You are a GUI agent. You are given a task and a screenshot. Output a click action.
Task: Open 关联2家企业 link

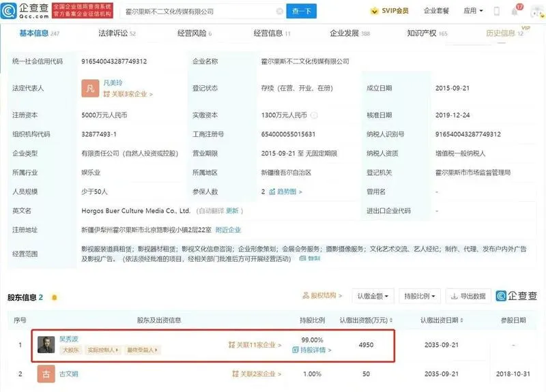click(x=257, y=374)
